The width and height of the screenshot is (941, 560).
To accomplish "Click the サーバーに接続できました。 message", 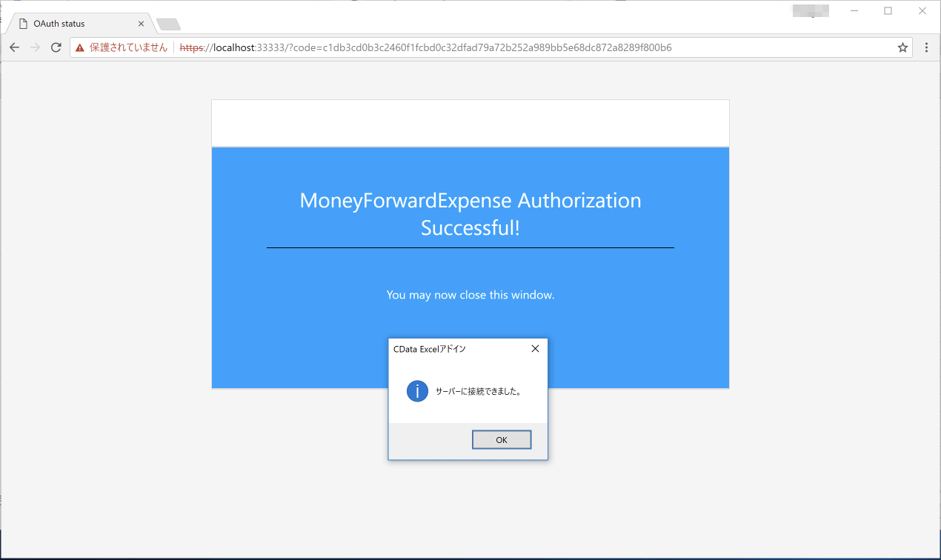I will coord(478,392).
